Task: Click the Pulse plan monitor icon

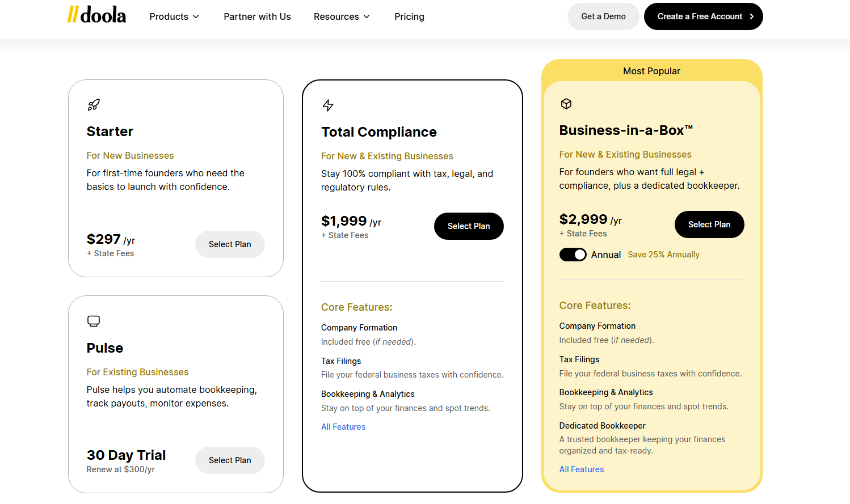Action: 94,321
